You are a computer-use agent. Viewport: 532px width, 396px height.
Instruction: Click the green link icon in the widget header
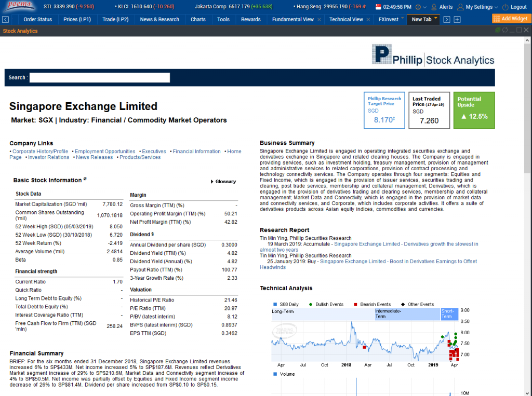pos(498,30)
